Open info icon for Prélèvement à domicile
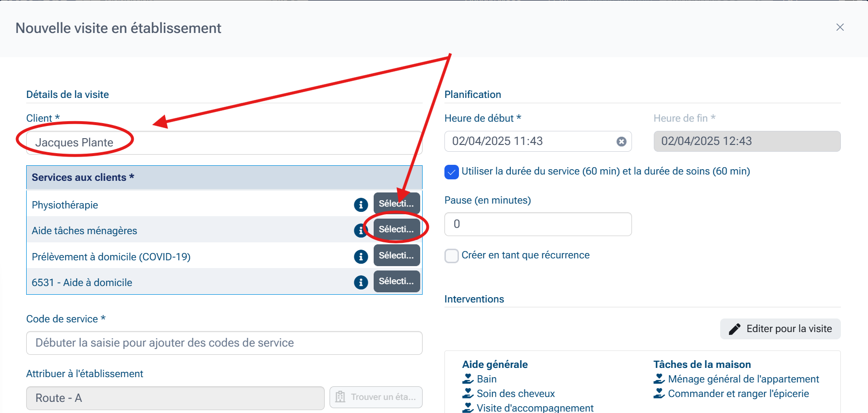The height and width of the screenshot is (413, 868). coord(361,256)
